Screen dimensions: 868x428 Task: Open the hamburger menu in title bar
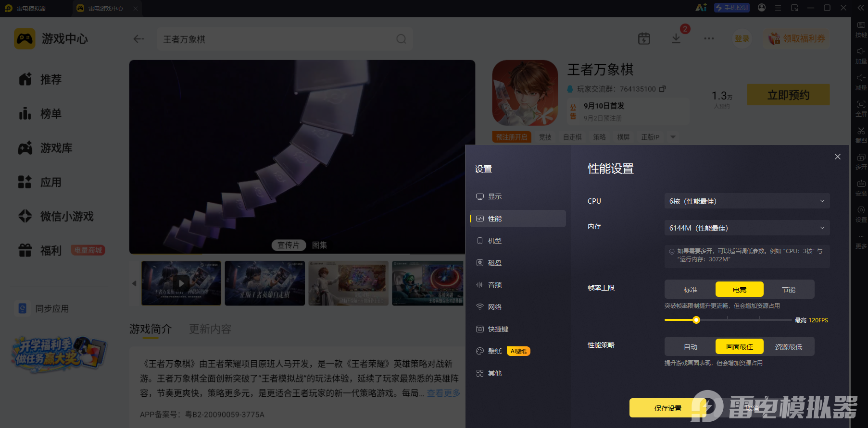pyautogui.click(x=778, y=8)
